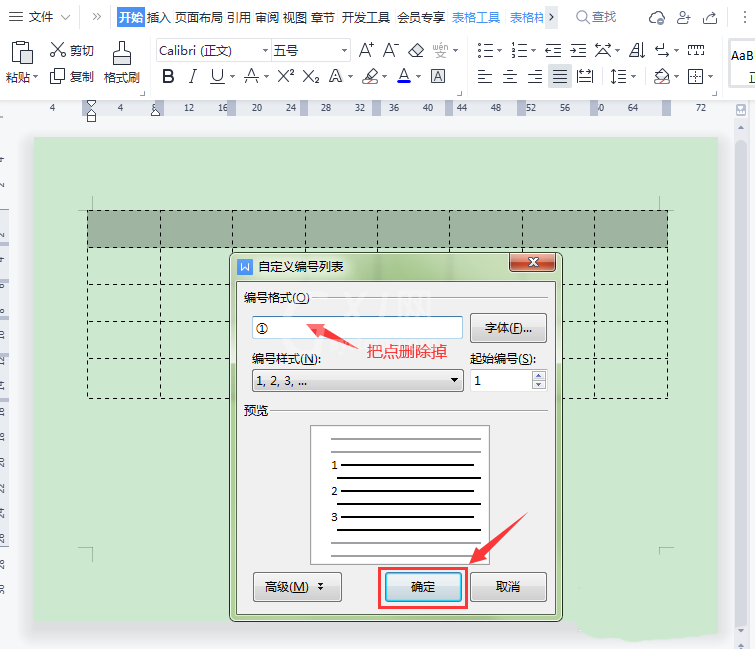Open line spacing options
This screenshot has height=649, width=755.
coord(619,76)
